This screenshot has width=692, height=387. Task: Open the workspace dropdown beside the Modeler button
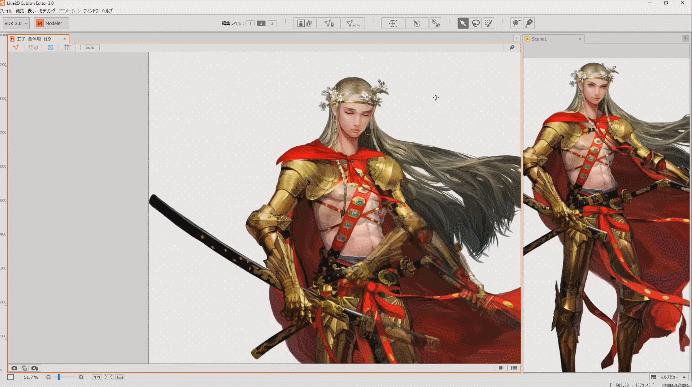tap(16, 23)
